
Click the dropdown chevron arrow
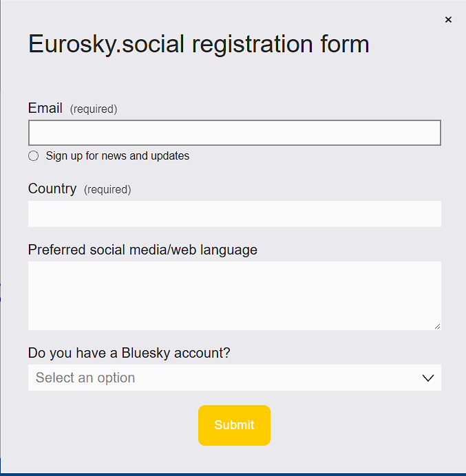[427, 378]
